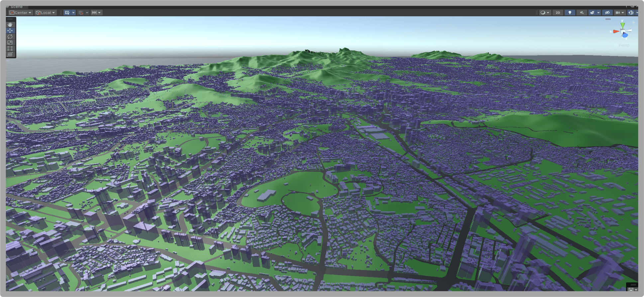Toggle scene visibility hidden-eye button

click(x=607, y=13)
